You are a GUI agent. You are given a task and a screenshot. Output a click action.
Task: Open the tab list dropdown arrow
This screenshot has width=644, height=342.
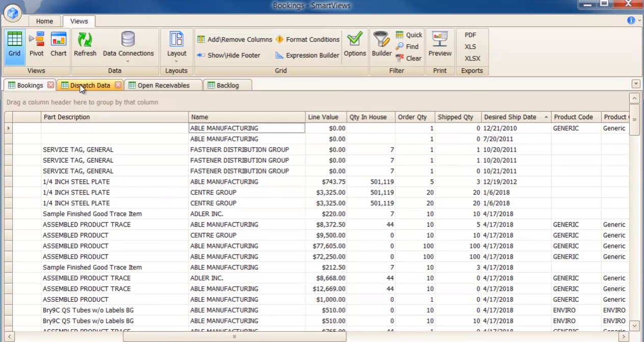tap(635, 84)
